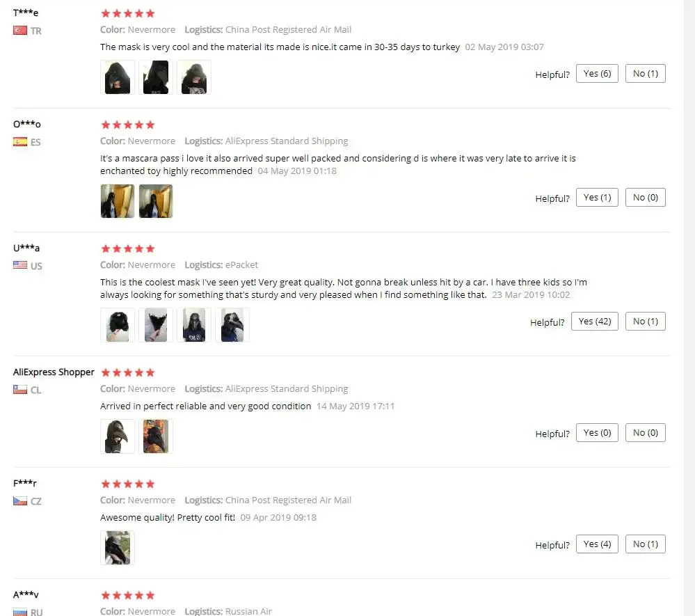Open second photo in O***o's review
Viewport: 695px width, 616px height.
(156, 201)
